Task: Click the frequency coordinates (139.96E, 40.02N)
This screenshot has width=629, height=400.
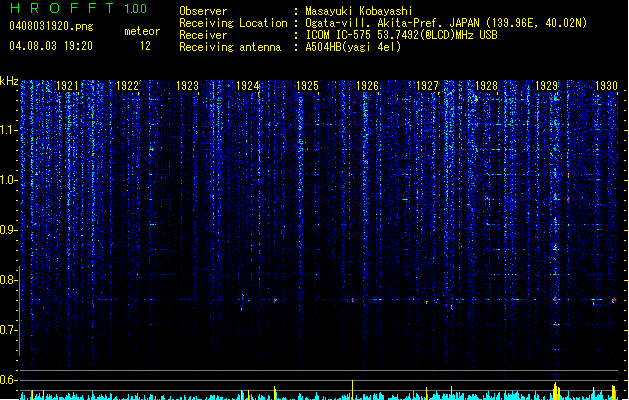Action: tap(537, 23)
